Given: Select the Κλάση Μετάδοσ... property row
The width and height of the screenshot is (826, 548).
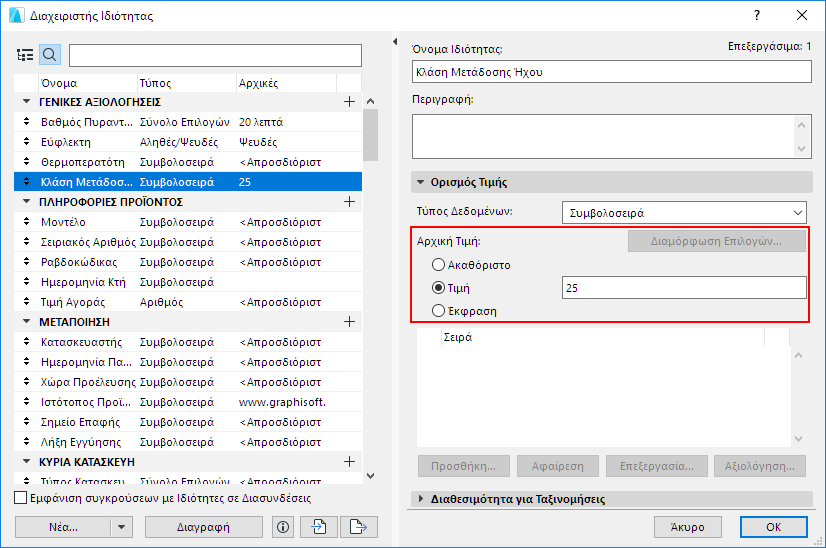Looking at the screenshot, I should (x=188, y=182).
